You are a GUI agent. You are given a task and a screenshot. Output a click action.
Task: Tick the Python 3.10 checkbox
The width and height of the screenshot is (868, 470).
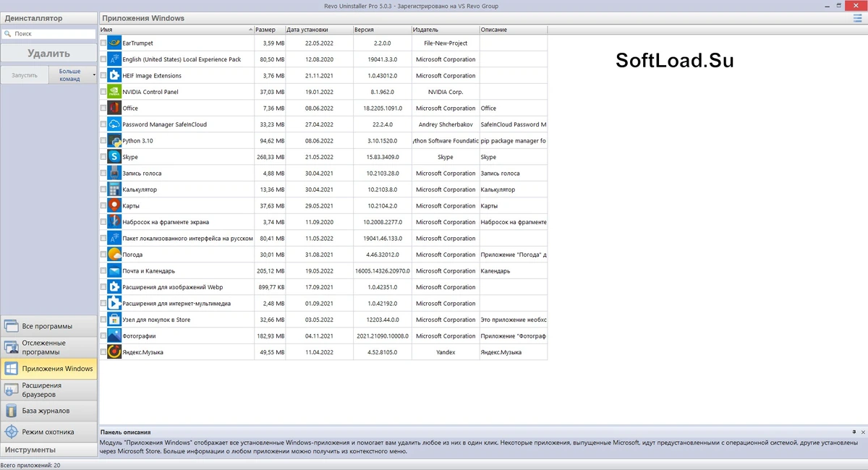(x=103, y=141)
